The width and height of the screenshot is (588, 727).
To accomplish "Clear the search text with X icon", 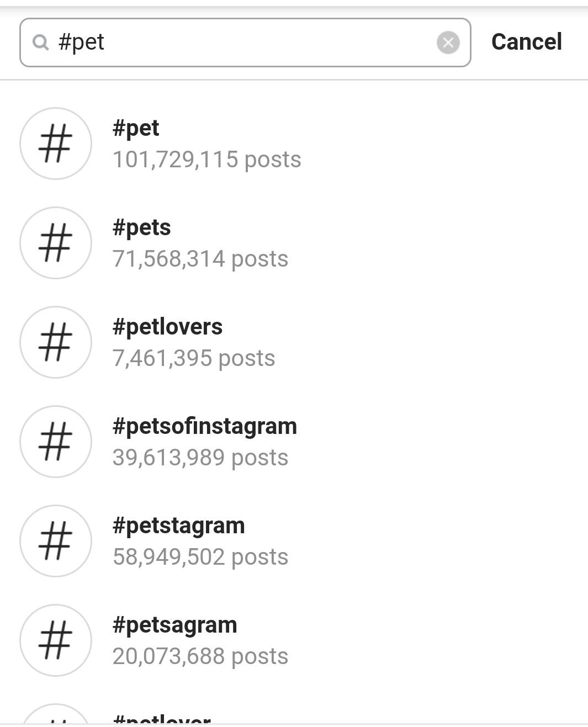I will pyautogui.click(x=448, y=43).
